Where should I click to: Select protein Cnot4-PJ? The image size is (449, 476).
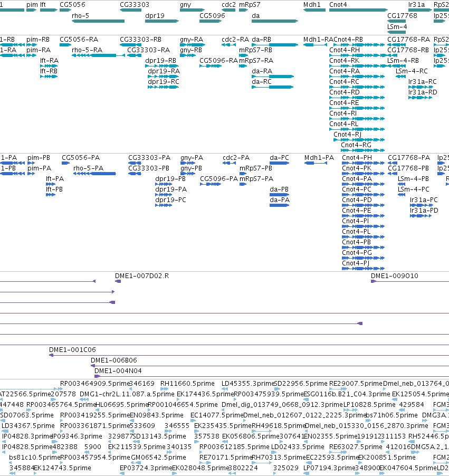356,263
